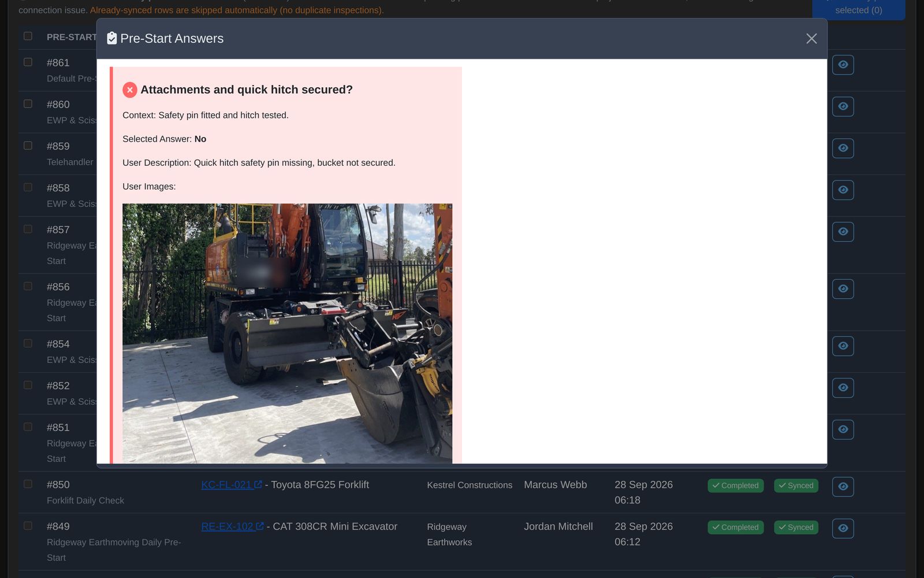View pre-start #849 with eye icon
Screen dimensions: 924x578
pos(843,528)
